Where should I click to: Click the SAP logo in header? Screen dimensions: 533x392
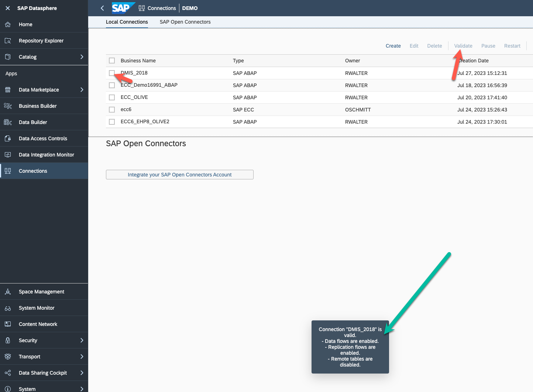121,8
